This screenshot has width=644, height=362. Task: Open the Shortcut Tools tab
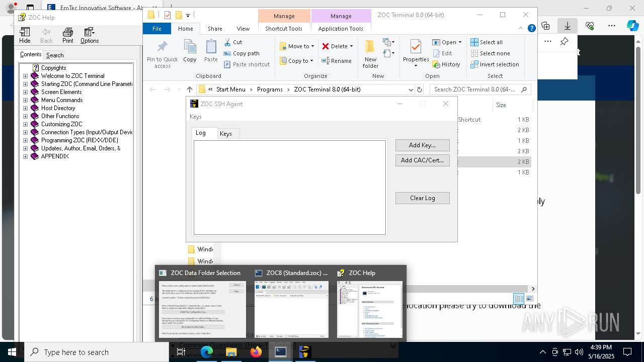click(284, 29)
